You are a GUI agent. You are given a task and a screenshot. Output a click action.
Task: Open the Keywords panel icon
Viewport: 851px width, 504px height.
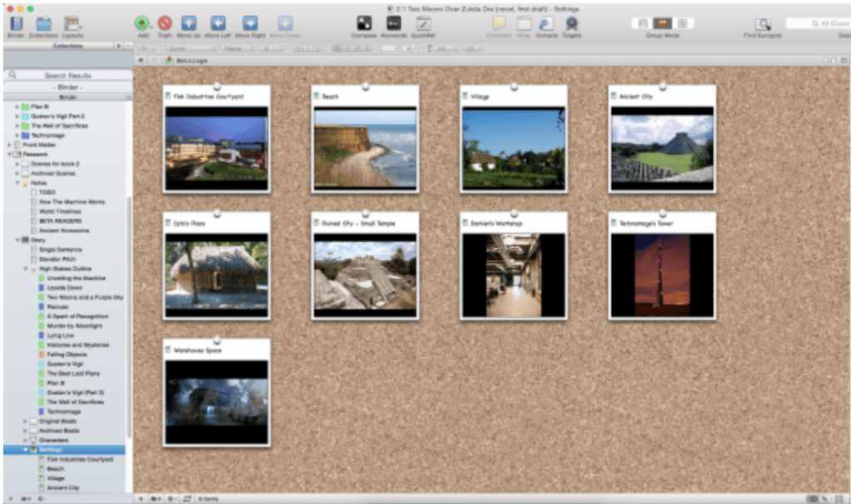tap(393, 23)
